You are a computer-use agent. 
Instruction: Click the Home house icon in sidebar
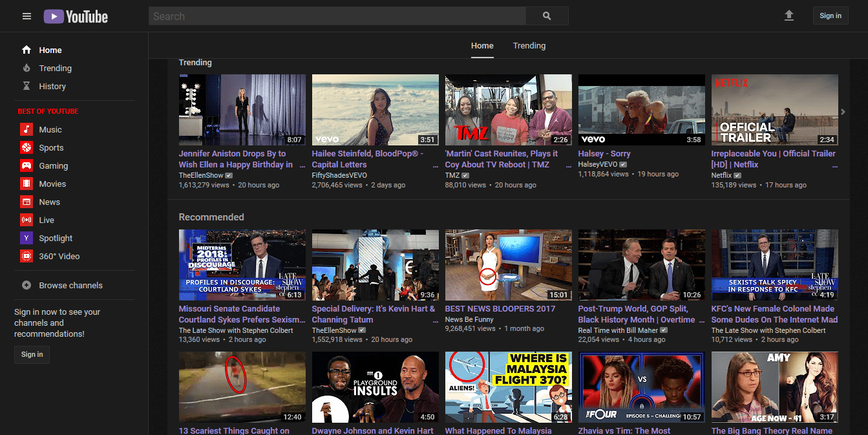point(26,50)
